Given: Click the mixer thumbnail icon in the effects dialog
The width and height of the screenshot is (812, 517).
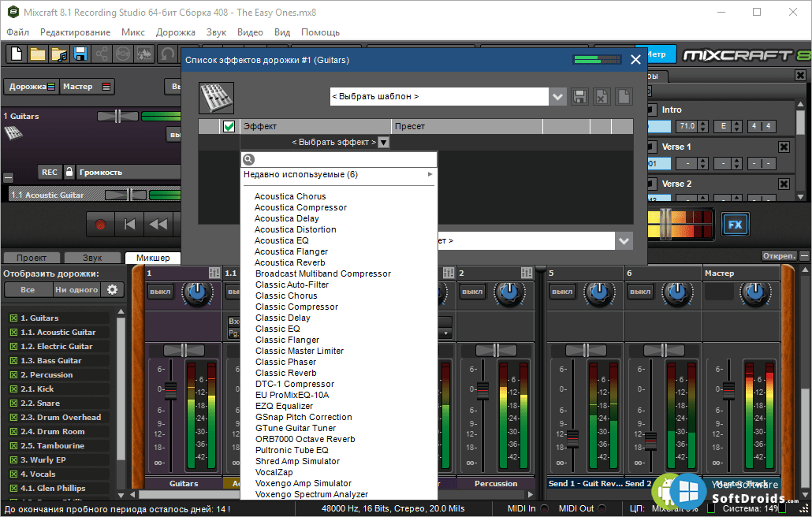Looking at the screenshot, I should click(217, 98).
